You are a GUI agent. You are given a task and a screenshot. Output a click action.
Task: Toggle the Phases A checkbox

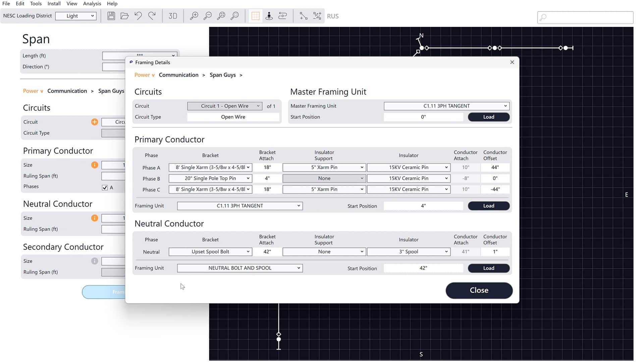click(x=105, y=188)
